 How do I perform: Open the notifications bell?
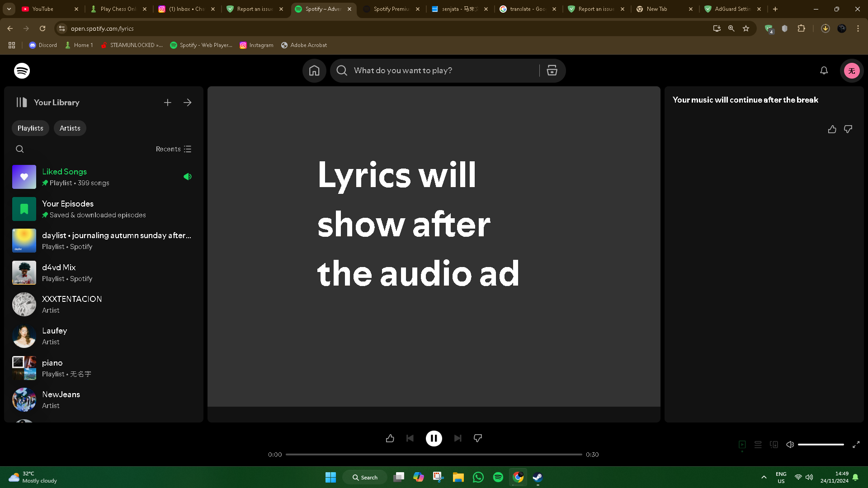click(x=823, y=70)
